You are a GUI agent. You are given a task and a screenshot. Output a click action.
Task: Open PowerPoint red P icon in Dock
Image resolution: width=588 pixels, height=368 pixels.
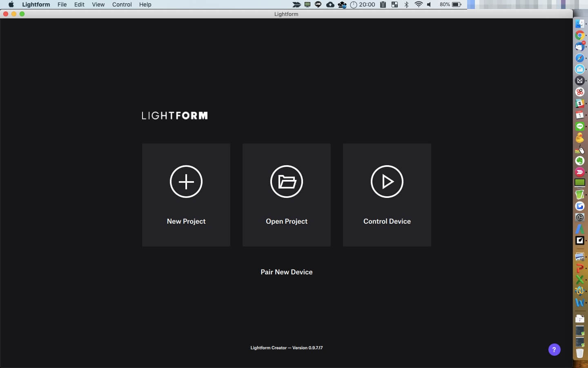pyautogui.click(x=580, y=268)
